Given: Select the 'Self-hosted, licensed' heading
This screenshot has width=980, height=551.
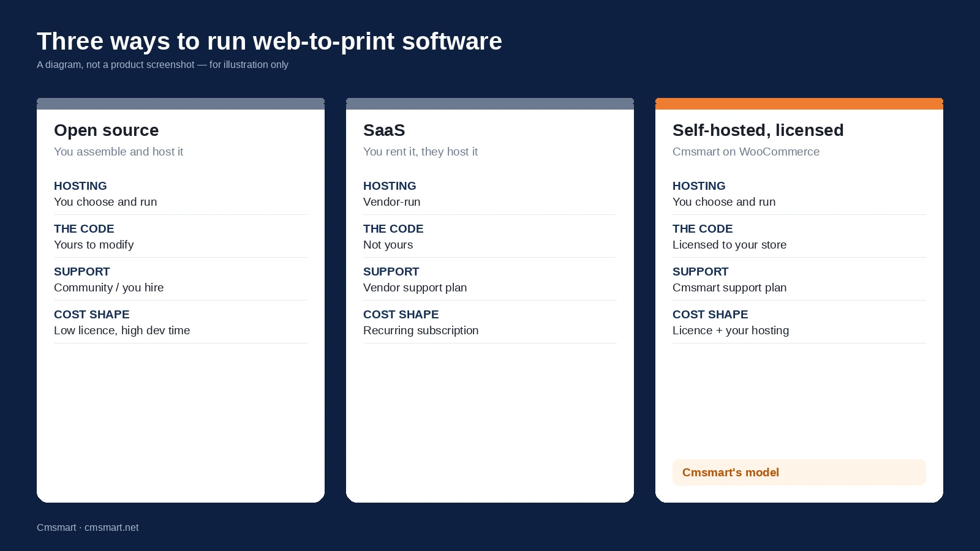Looking at the screenshot, I should pyautogui.click(x=758, y=130).
